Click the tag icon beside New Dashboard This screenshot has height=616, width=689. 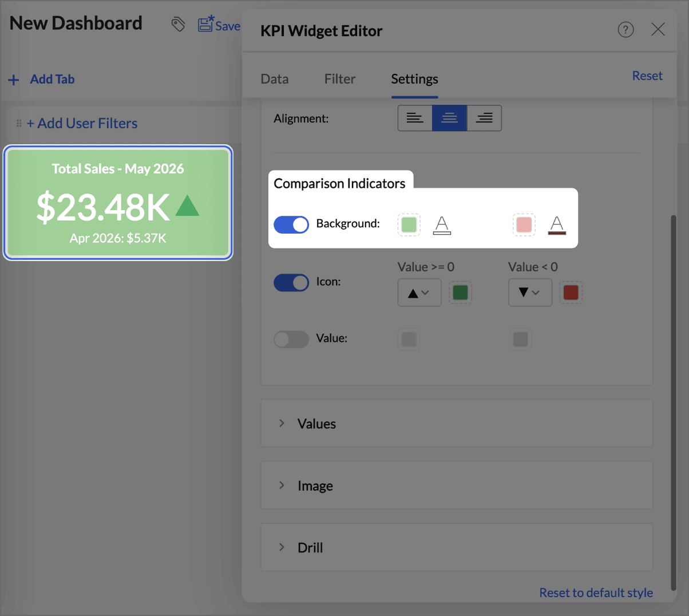coord(178,24)
